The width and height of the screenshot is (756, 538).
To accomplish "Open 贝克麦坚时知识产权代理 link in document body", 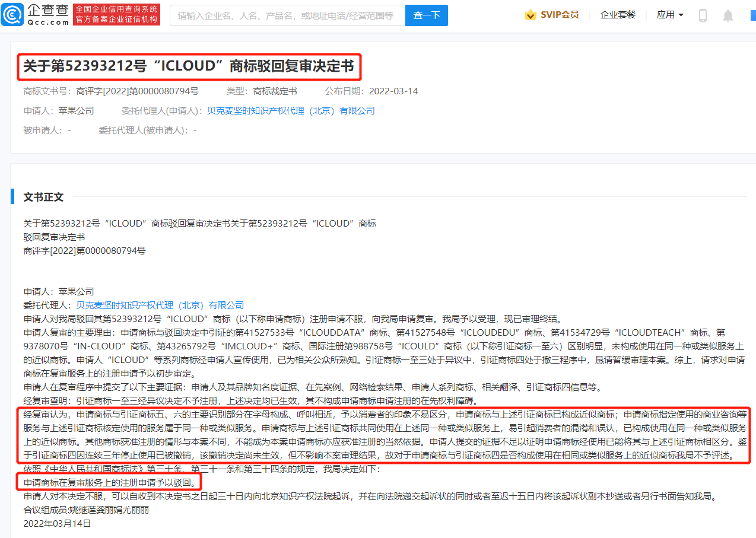I will point(160,305).
